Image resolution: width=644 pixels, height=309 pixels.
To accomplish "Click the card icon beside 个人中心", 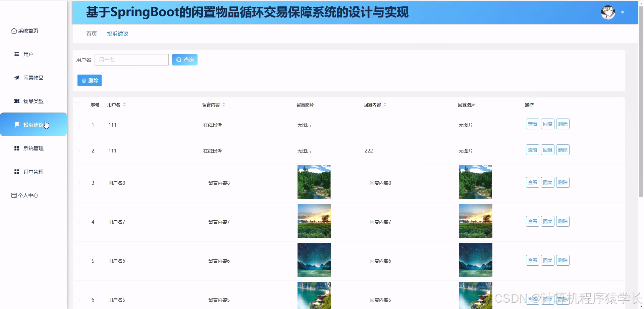I will pyautogui.click(x=14, y=195).
